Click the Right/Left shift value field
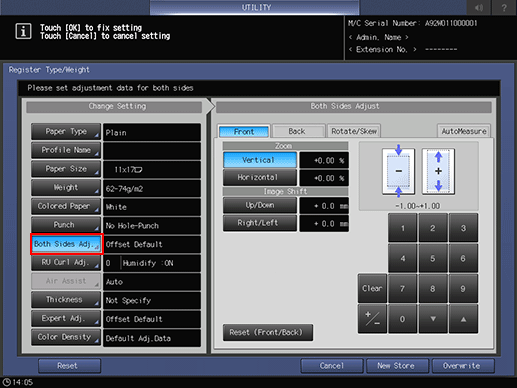The height and width of the screenshot is (388, 517). (x=324, y=223)
